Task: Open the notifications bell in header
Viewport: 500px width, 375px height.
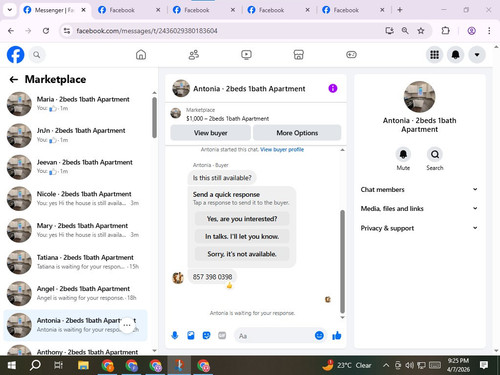Action: (x=456, y=55)
